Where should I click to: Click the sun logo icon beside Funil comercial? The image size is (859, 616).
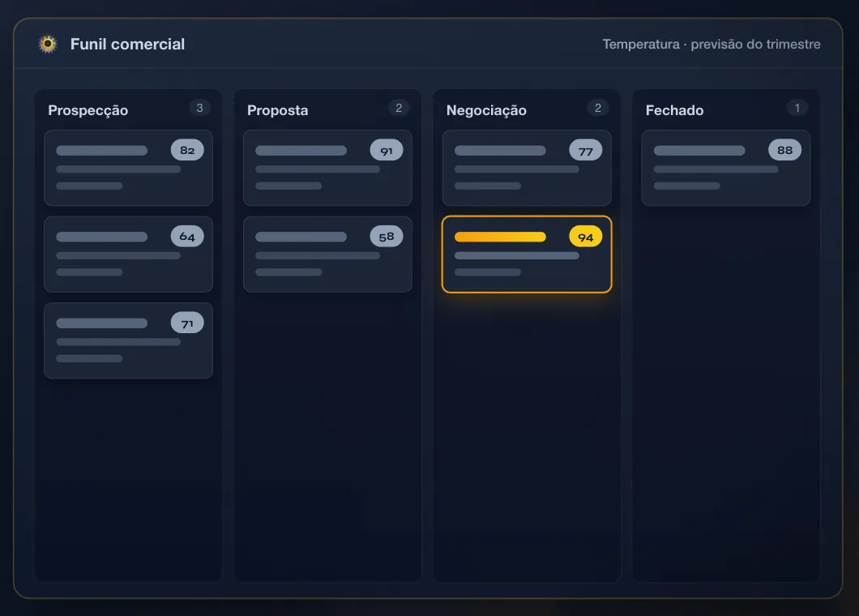48,44
